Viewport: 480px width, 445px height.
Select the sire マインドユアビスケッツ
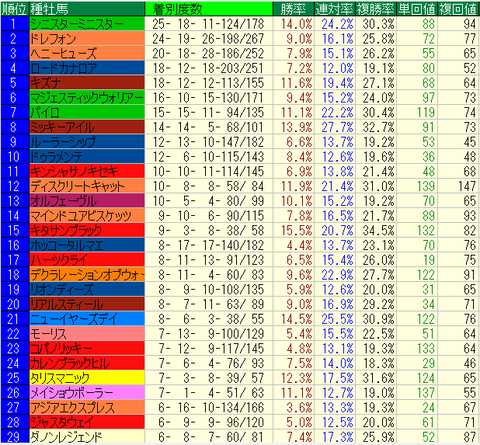pyautogui.click(x=87, y=215)
